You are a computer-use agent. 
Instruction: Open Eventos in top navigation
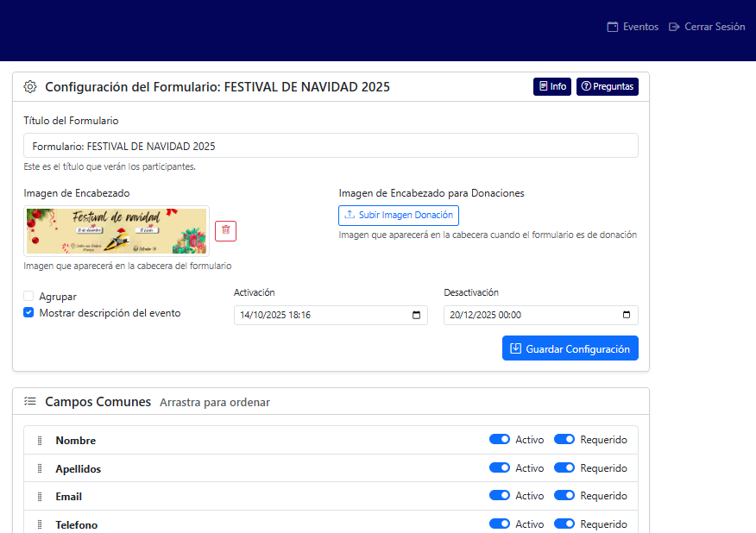coord(633,27)
